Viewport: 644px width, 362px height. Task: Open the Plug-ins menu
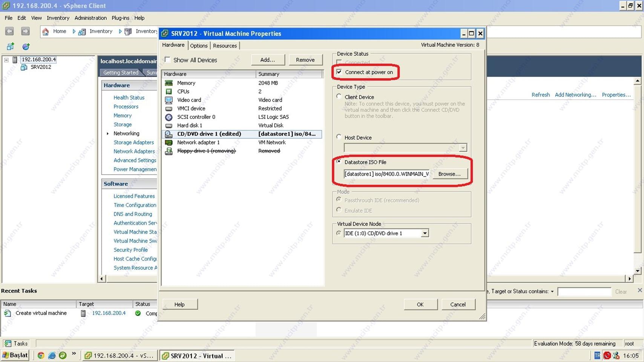[120, 18]
